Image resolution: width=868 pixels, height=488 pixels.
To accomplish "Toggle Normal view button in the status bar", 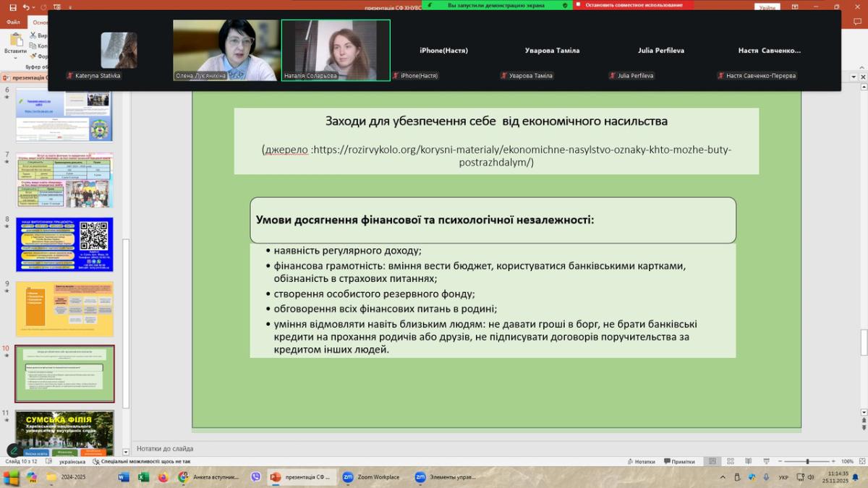I will (x=712, y=461).
